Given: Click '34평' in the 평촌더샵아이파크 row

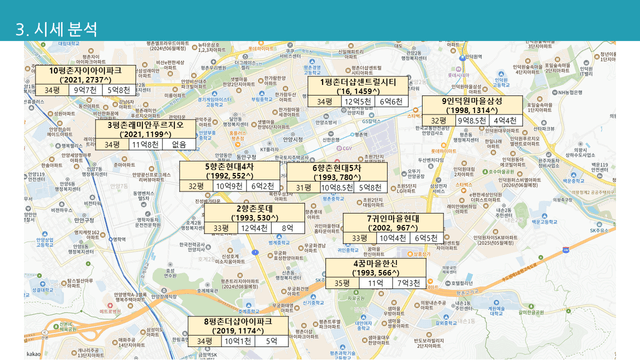Looking at the screenshot, I should coord(205,341).
